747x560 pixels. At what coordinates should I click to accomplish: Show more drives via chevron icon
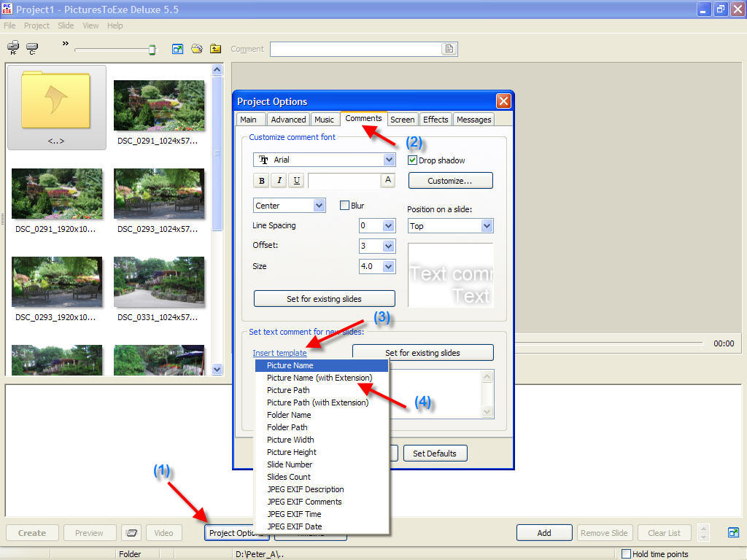tap(65, 43)
